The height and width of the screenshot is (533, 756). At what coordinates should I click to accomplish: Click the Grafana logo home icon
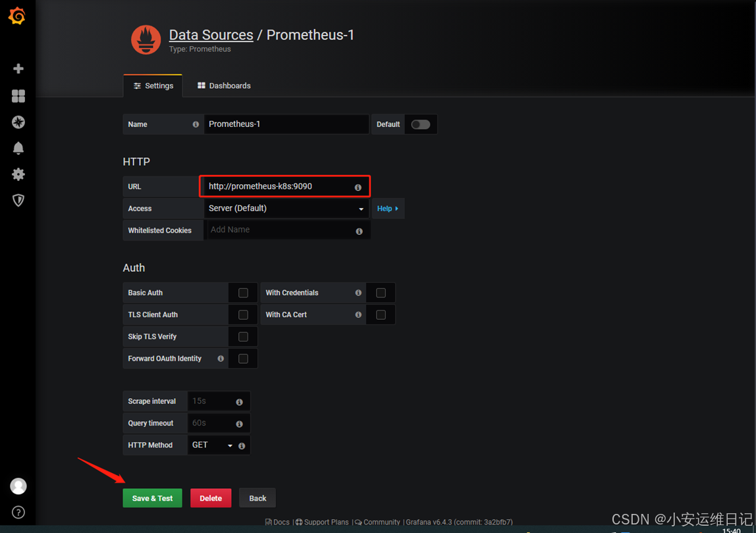coord(17,16)
